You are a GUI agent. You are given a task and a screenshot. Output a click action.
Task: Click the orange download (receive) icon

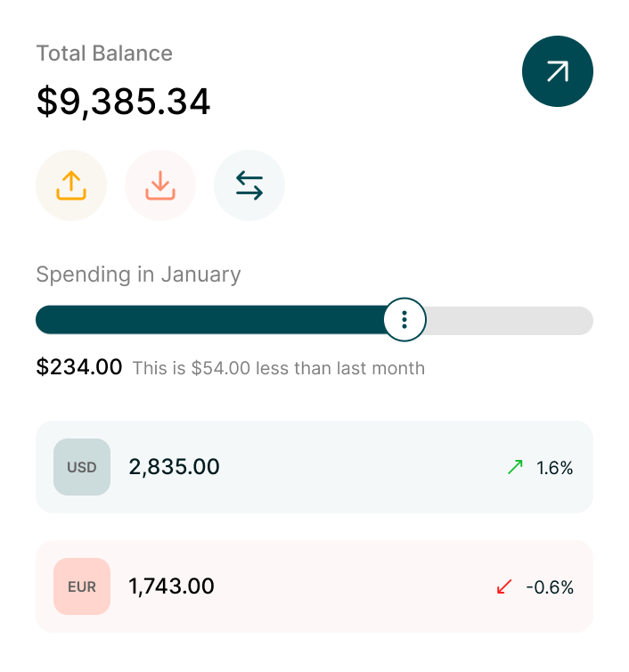[160, 185]
